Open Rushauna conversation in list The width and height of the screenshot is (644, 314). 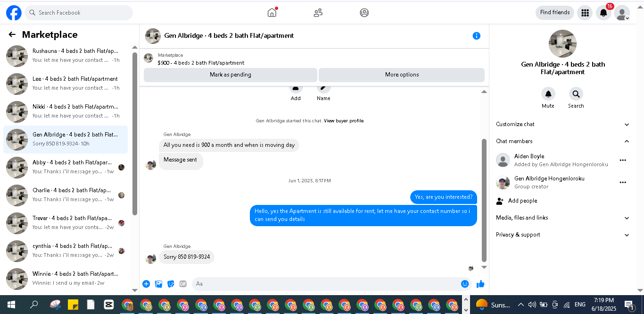[x=66, y=56]
